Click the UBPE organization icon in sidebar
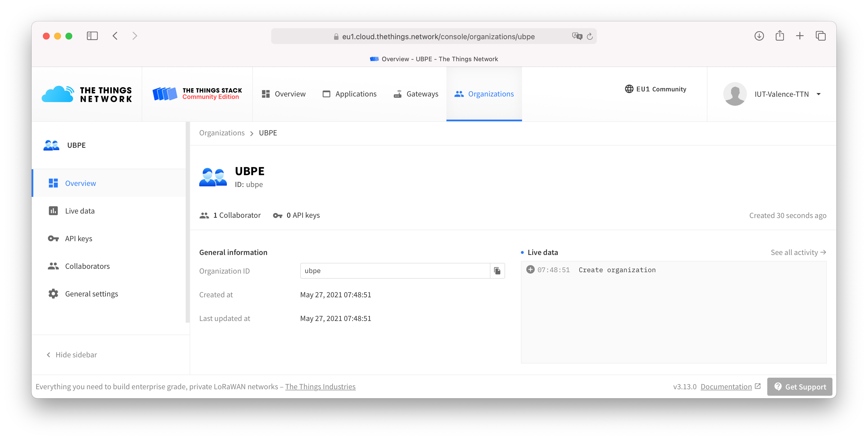The width and height of the screenshot is (868, 440). point(51,145)
